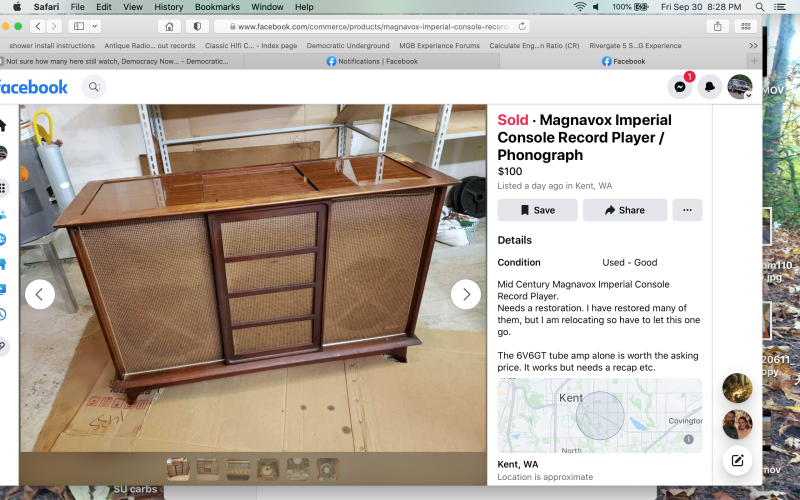Open the listing more options button

click(687, 210)
